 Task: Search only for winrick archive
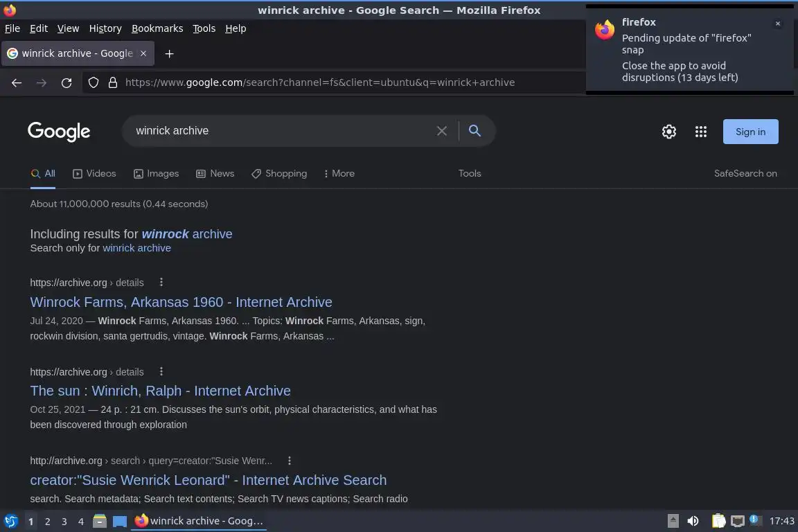point(137,248)
